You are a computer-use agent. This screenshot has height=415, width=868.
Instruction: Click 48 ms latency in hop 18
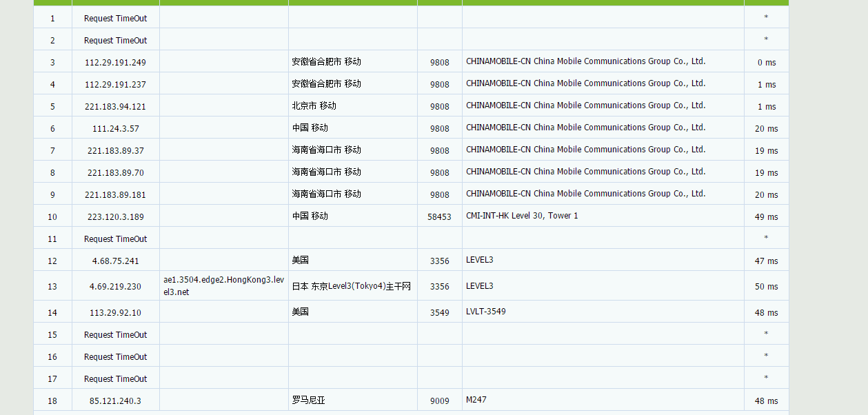click(766, 401)
